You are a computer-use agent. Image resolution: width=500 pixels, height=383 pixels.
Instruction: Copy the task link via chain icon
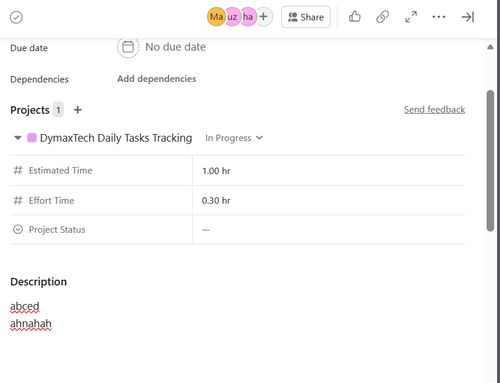[382, 17]
